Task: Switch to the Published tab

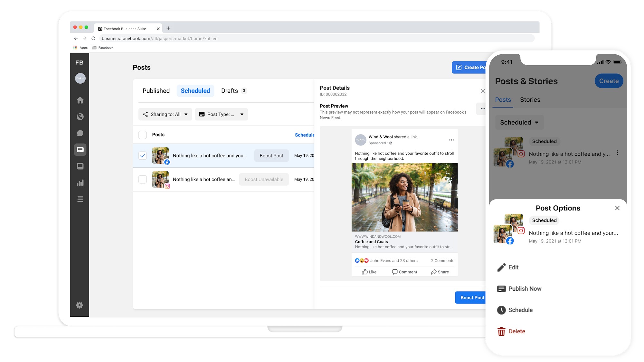Action: [x=156, y=91]
